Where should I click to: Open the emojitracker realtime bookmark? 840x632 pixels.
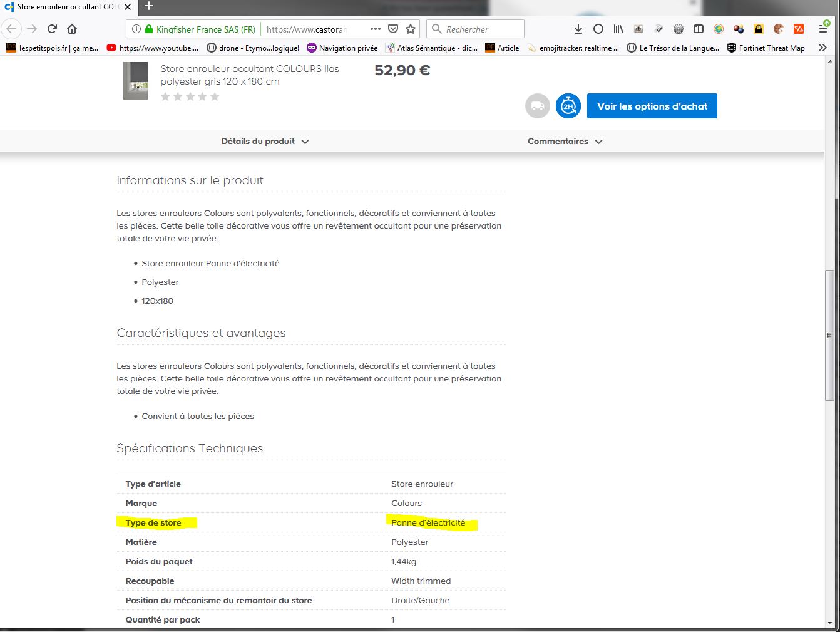(573, 48)
